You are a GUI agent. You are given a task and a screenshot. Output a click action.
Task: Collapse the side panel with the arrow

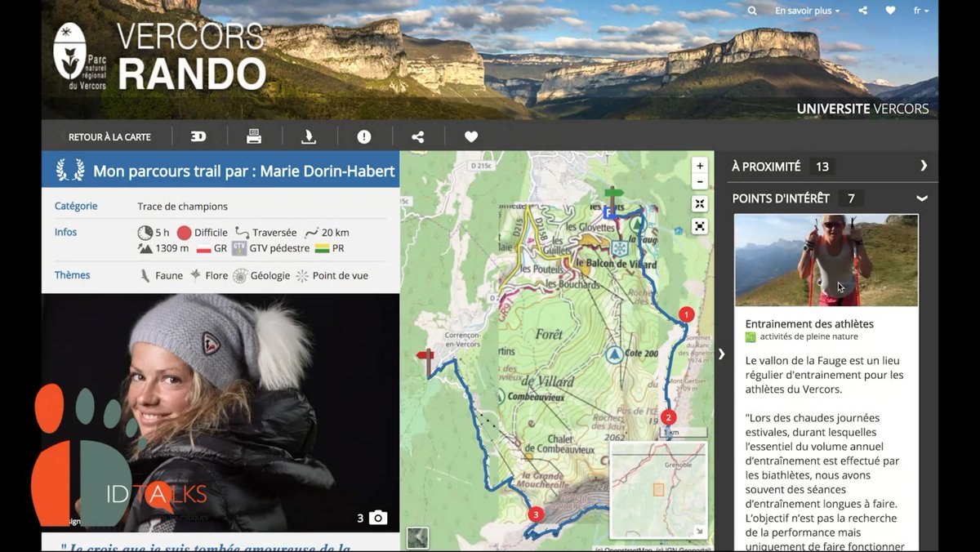pyautogui.click(x=721, y=354)
